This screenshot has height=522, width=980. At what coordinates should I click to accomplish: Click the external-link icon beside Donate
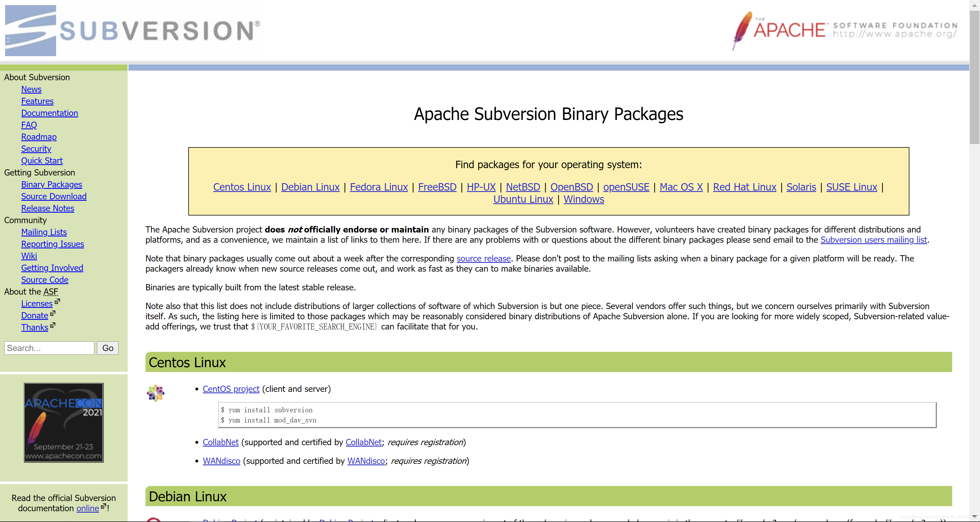pos(53,313)
